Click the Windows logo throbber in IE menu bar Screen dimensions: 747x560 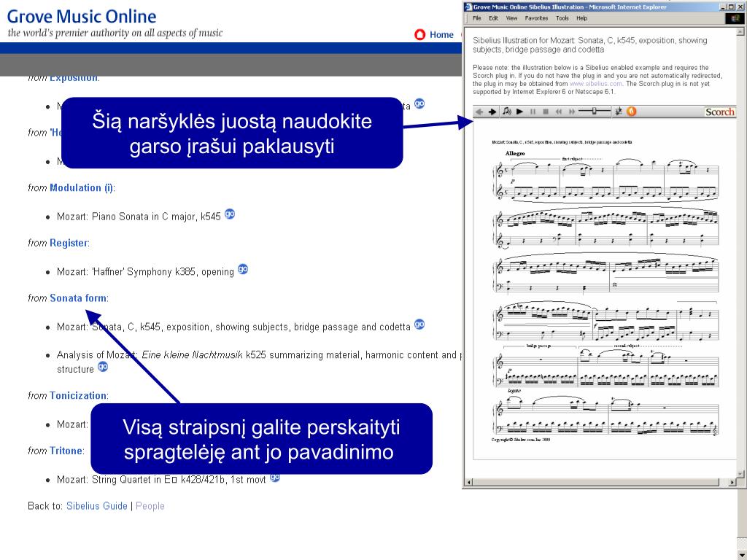(734, 18)
